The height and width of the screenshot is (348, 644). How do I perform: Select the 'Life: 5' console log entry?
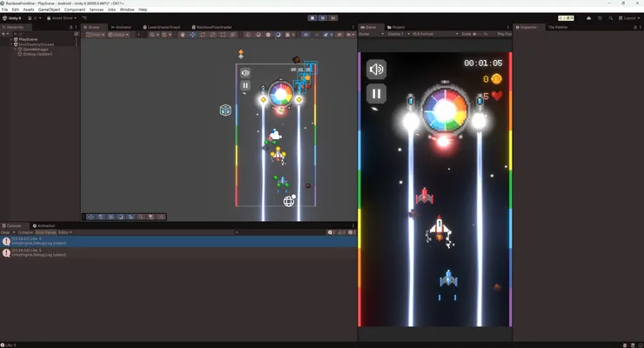(x=178, y=253)
